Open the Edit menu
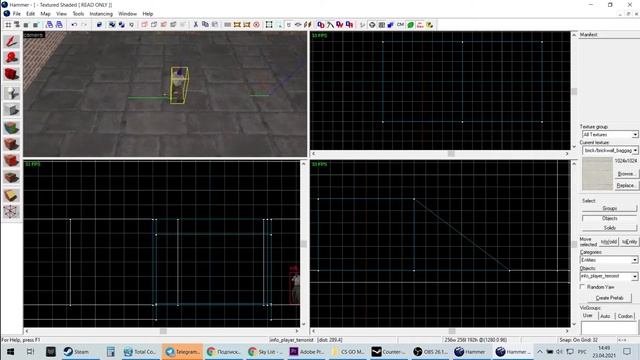 pyautogui.click(x=31, y=14)
